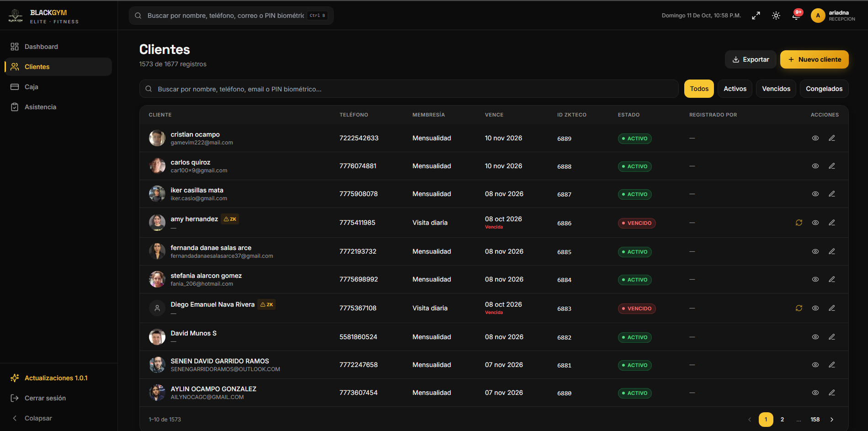This screenshot has width=868, height=431.
Task: Open the Dashboard section
Action: [x=58, y=47]
